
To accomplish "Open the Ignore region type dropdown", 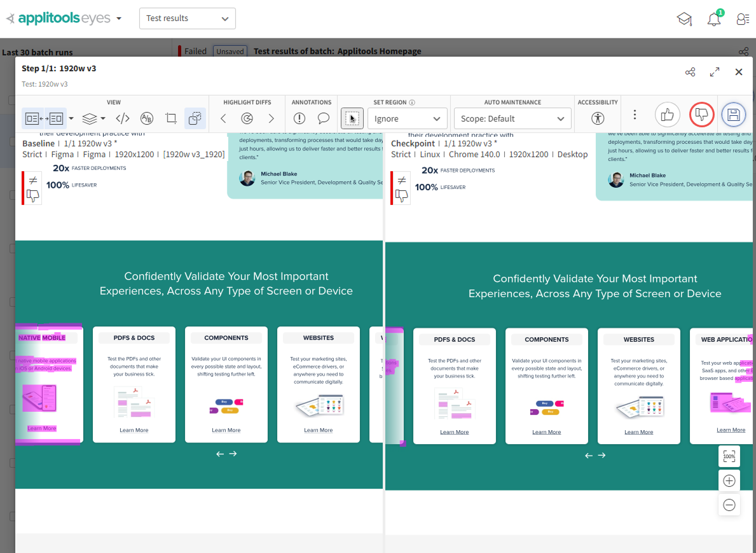I will (x=407, y=118).
